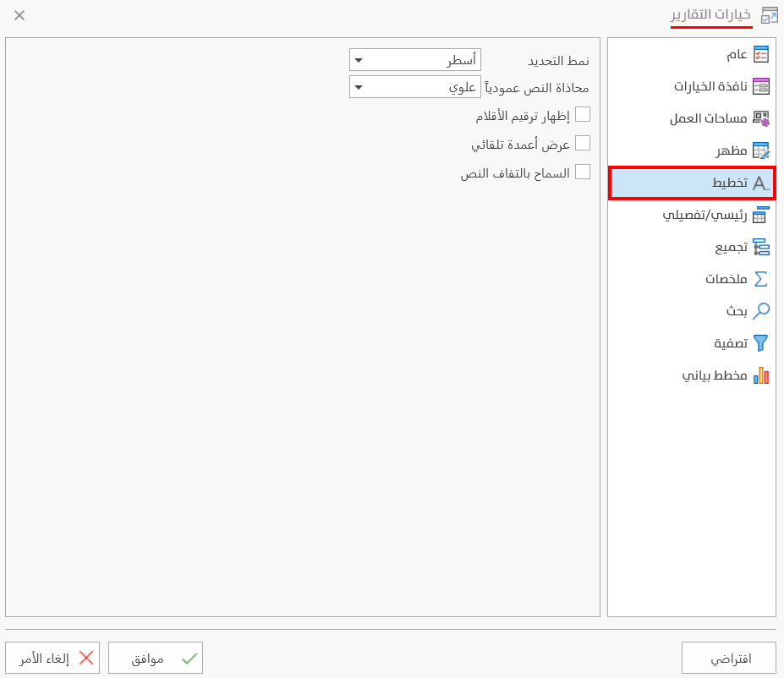Click the مساحات العمل workspace icon

760,118
